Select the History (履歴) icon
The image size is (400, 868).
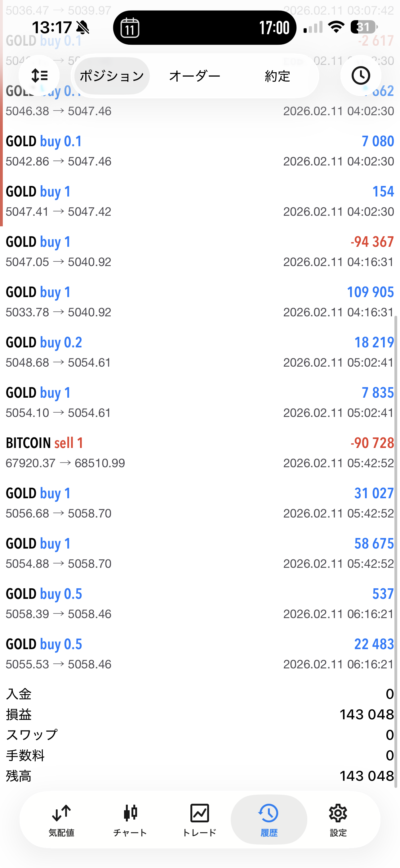(x=269, y=820)
